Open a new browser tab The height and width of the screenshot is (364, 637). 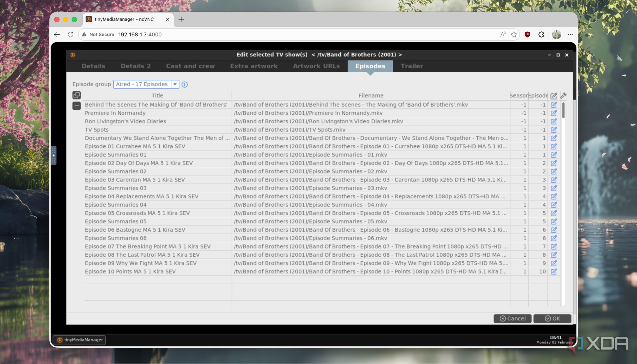[181, 19]
